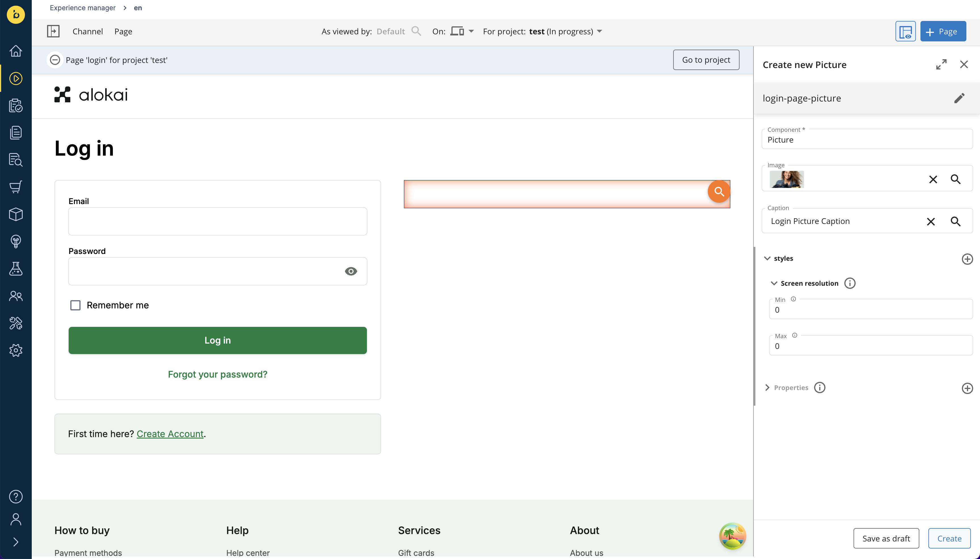Open the document search icon in sidebar
The image size is (980, 559).
[x=16, y=160]
